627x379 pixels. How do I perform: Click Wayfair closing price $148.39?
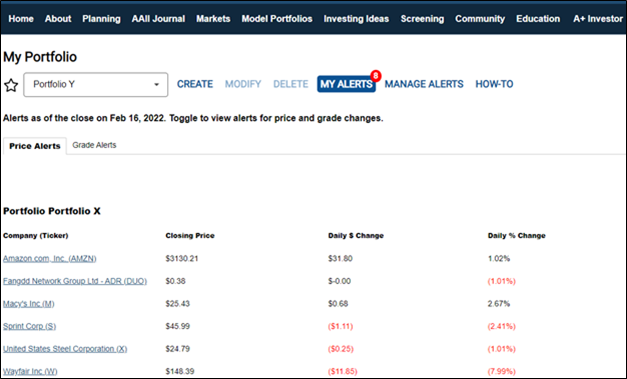pyautogui.click(x=180, y=371)
